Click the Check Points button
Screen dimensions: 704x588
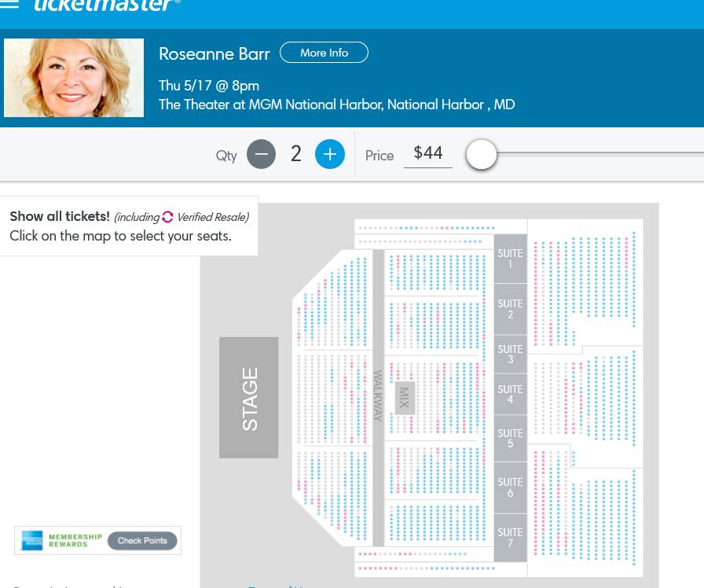click(x=142, y=541)
